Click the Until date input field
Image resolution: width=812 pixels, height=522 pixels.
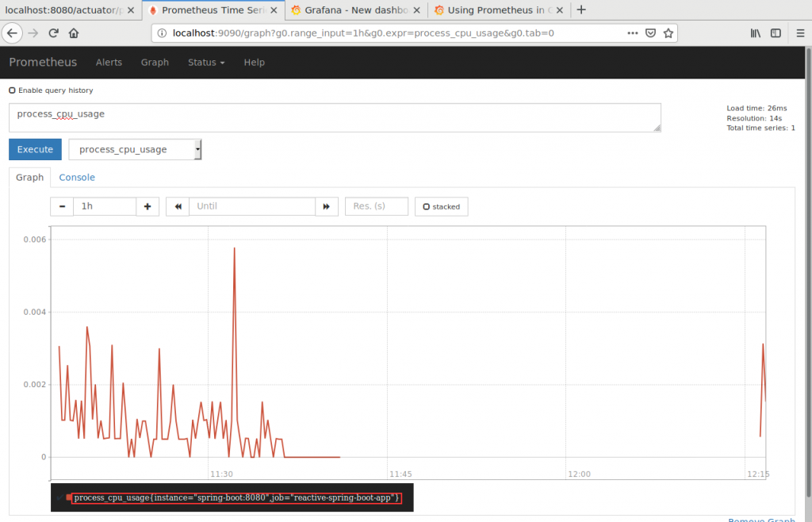click(252, 206)
